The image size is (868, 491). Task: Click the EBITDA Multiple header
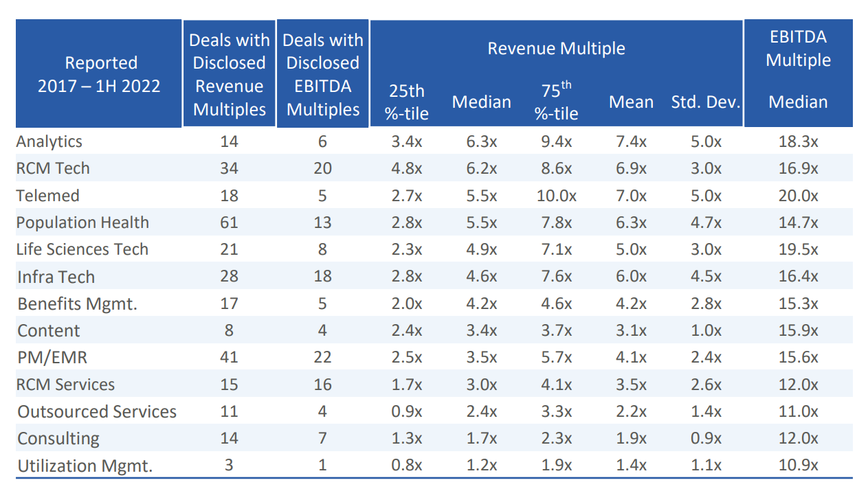(x=799, y=49)
